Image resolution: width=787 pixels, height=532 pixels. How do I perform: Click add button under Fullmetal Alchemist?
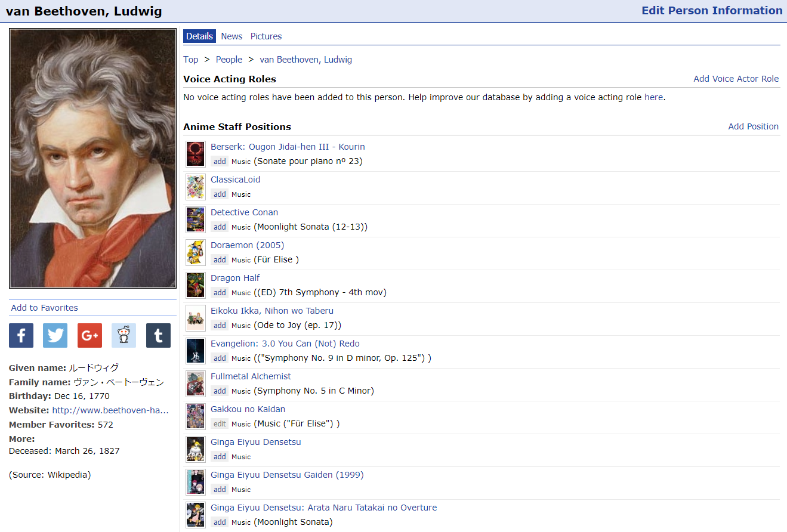pyautogui.click(x=220, y=391)
